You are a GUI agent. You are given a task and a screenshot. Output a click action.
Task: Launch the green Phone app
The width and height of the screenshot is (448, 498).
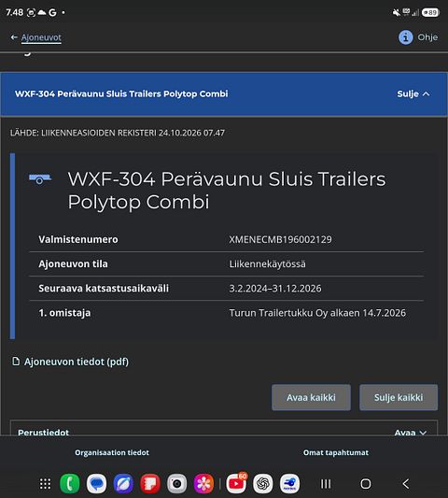(70, 484)
